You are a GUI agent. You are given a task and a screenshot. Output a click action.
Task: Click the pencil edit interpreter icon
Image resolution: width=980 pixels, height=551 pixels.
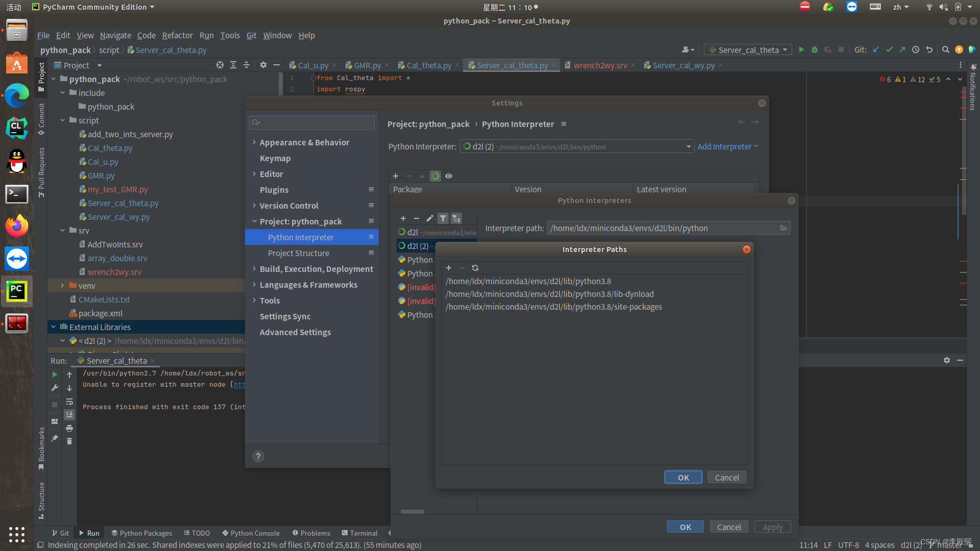[x=430, y=218]
